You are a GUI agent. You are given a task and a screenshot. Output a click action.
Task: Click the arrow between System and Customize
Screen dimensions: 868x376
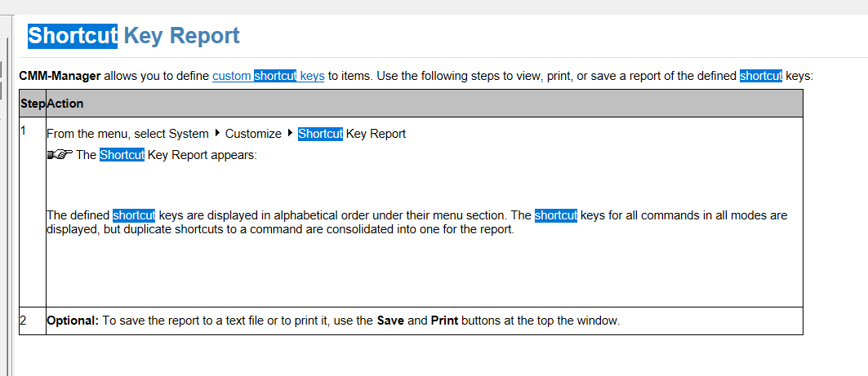216,133
